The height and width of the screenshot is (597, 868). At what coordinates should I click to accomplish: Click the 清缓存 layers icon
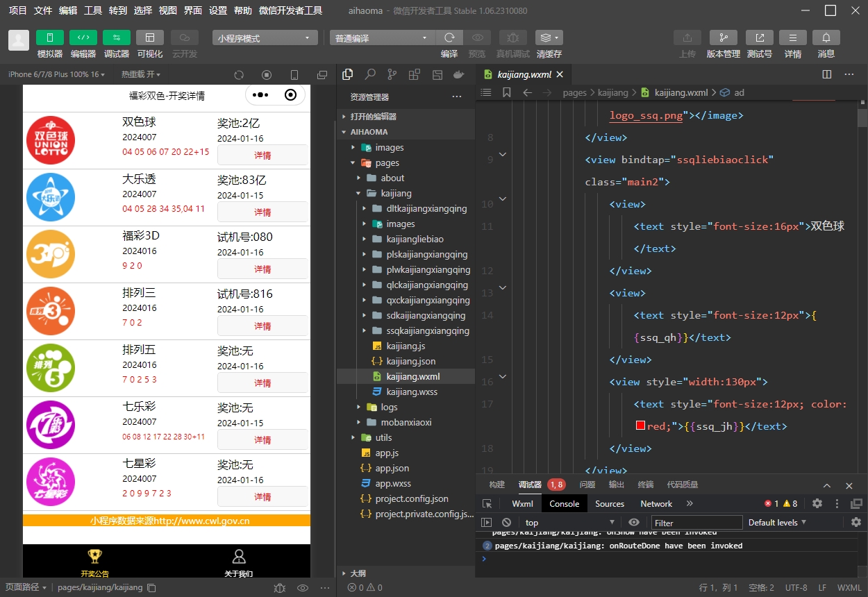(549, 37)
